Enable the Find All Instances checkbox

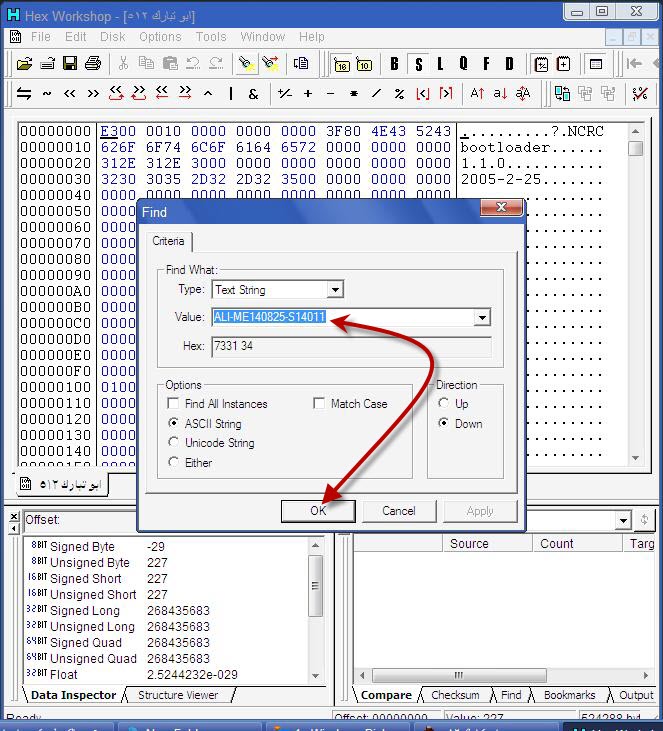tap(174, 404)
